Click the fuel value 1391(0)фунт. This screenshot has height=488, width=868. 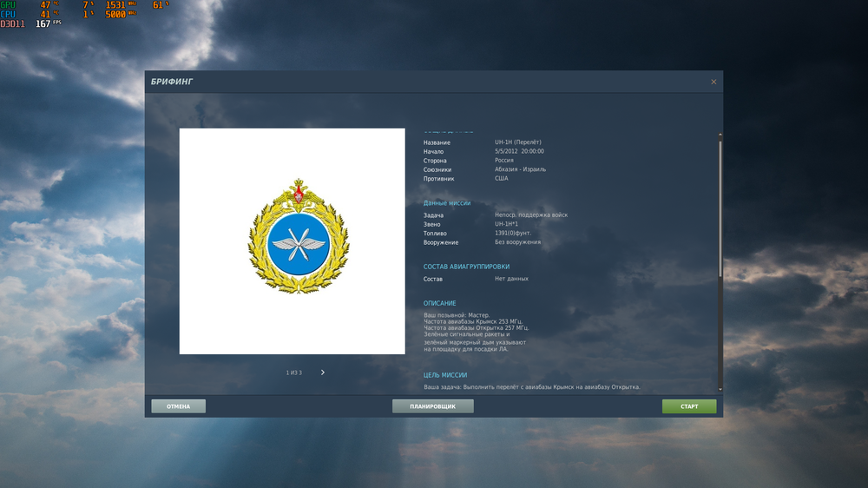click(513, 234)
